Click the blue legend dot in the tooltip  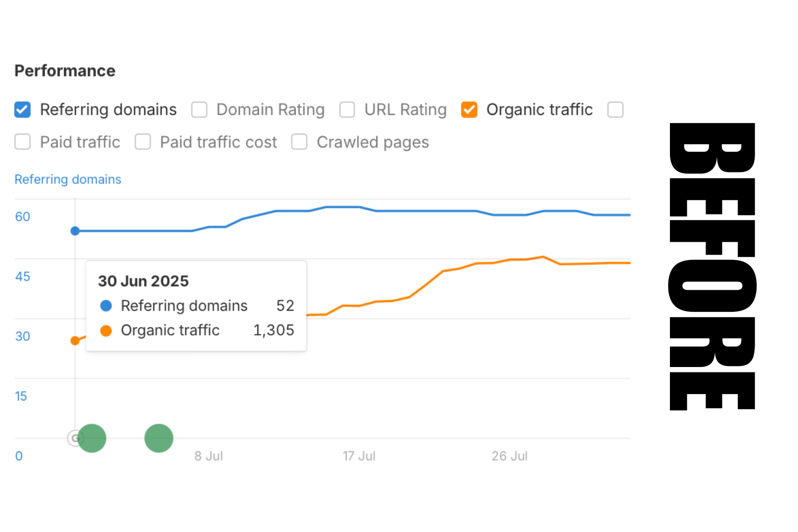[106, 306]
